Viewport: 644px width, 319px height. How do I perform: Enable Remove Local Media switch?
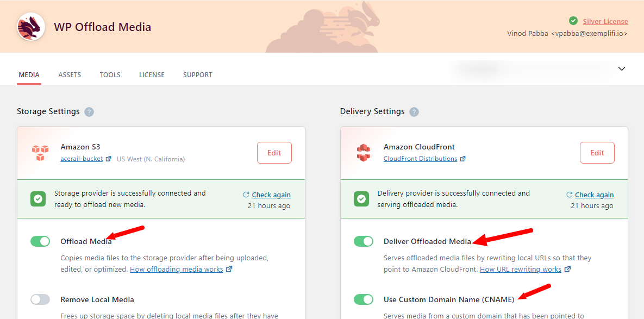point(40,299)
